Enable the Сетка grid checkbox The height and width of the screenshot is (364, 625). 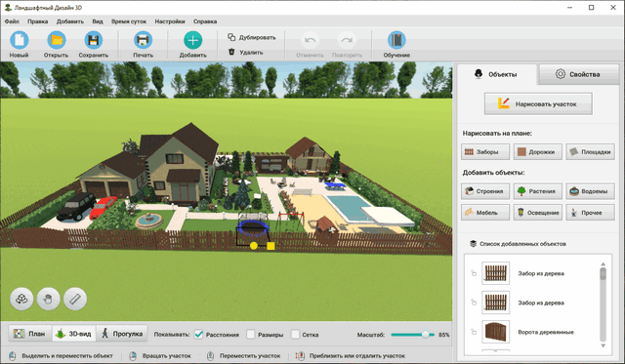coord(295,335)
